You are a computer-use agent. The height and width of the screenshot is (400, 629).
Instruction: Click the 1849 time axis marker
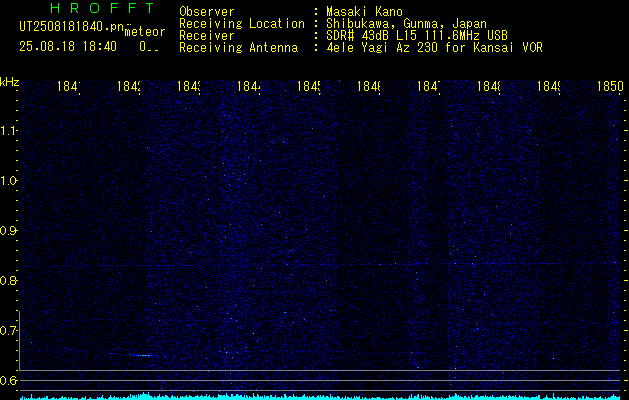(549, 86)
